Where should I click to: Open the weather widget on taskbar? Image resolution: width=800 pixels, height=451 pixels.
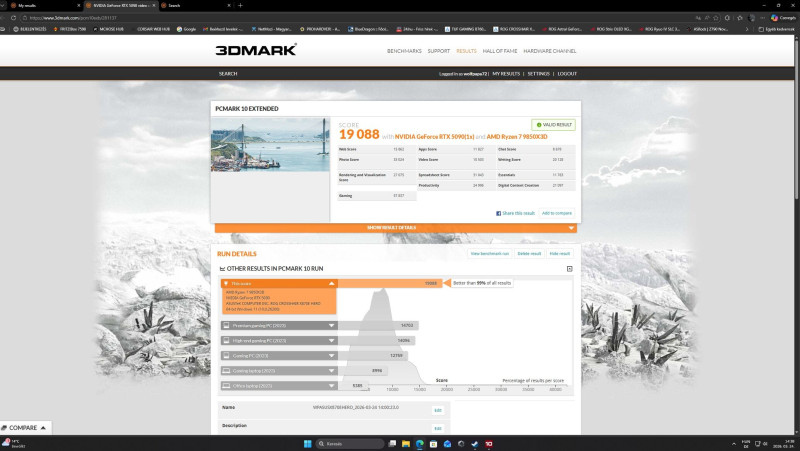[x=13, y=444]
